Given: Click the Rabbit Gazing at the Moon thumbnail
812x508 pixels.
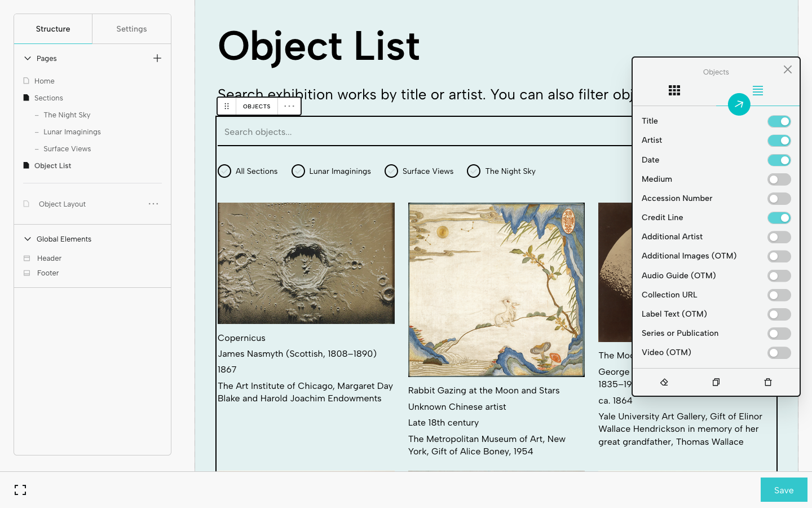Looking at the screenshot, I should [x=496, y=290].
